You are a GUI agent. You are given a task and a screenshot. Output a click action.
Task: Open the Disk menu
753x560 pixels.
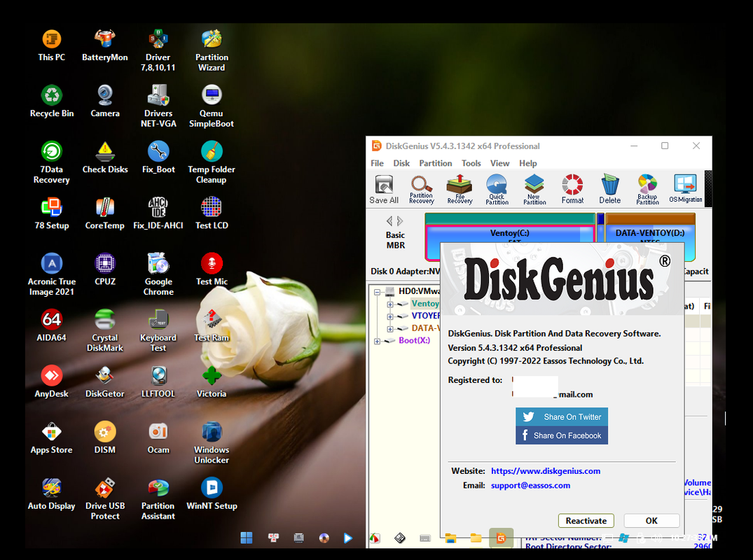pyautogui.click(x=401, y=163)
